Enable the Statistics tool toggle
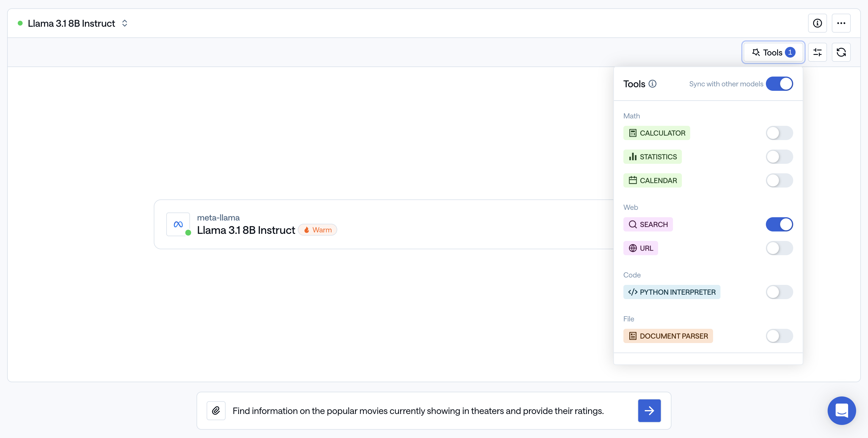Viewport: 868px width, 438px height. coord(779,157)
